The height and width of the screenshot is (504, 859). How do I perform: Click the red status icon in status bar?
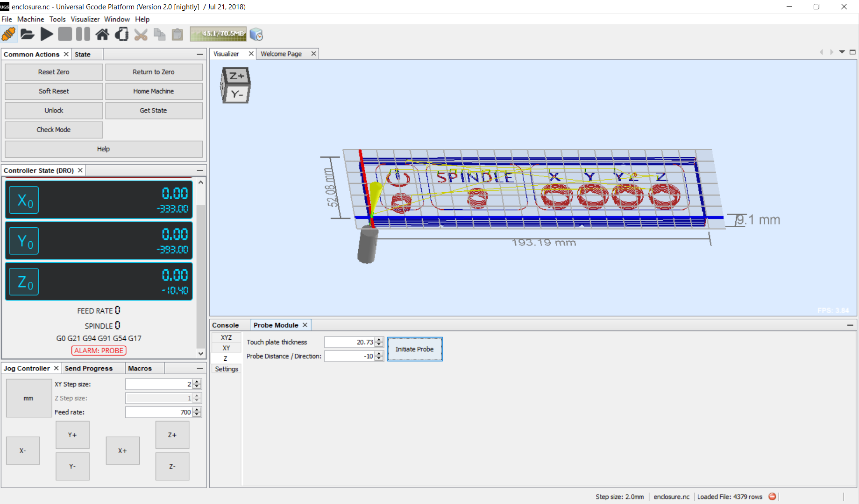click(773, 497)
